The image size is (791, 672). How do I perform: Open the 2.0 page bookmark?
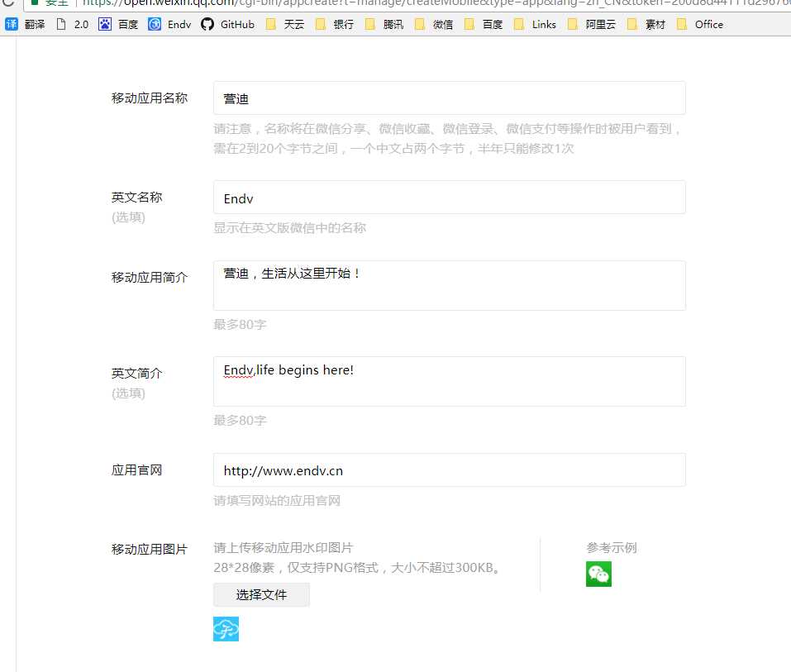click(74, 24)
